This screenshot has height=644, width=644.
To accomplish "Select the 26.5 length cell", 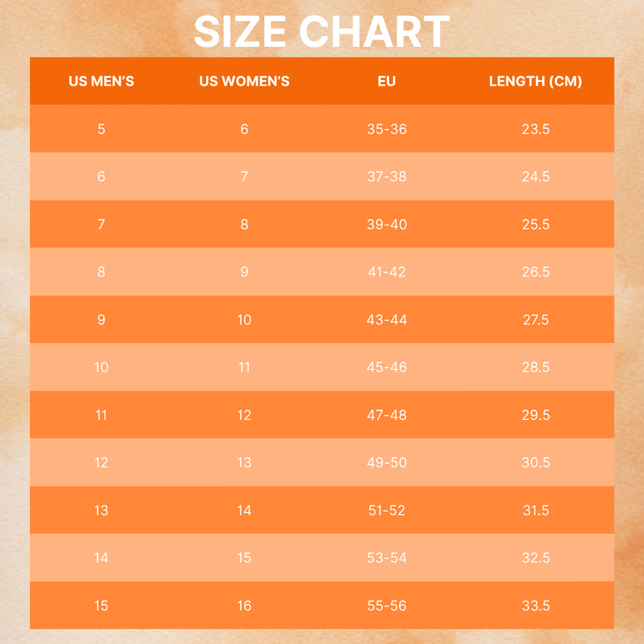I will point(536,272).
